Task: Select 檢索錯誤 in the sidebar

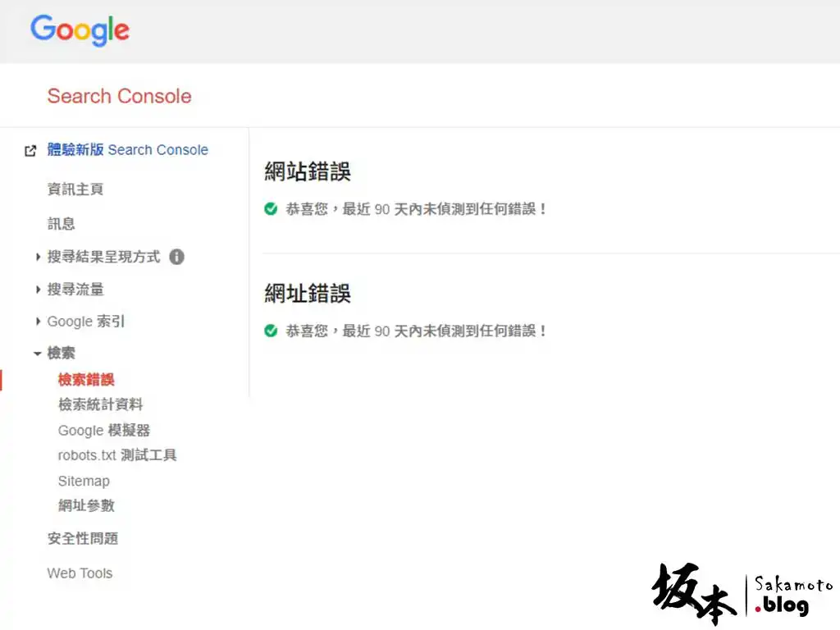Action: [x=85, y=379]
